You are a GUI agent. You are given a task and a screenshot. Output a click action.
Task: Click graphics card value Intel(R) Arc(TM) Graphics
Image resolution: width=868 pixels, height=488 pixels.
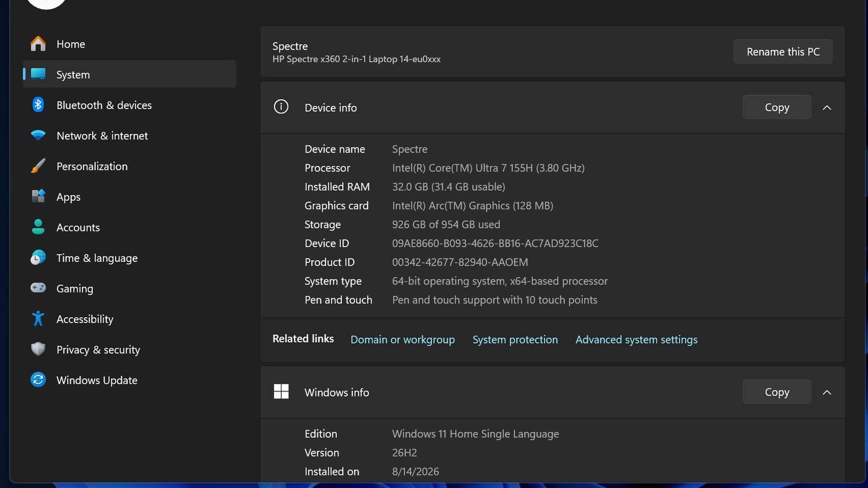(x=473, y=206)
